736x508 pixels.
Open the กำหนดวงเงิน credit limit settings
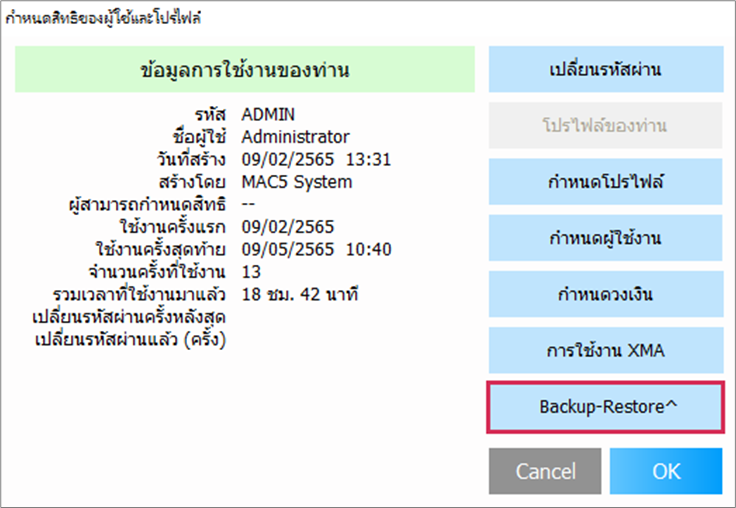(x=606, y=294)
